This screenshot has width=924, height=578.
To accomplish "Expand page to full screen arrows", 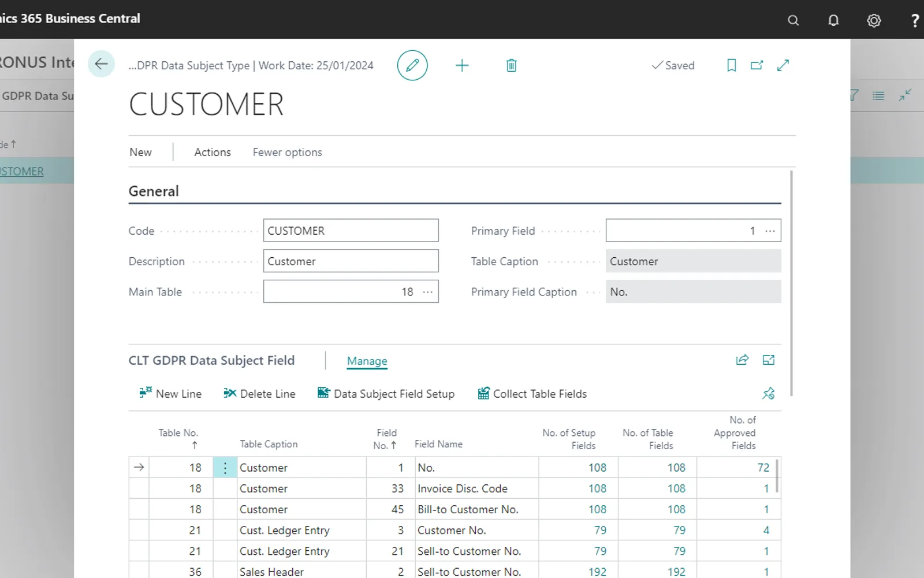I will [x=783, y=65].
